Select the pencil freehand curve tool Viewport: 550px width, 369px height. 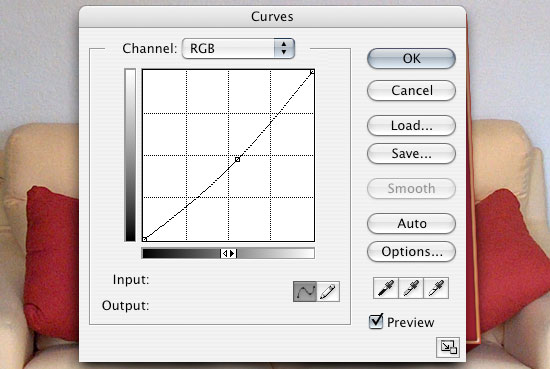[x=328, y=291]
